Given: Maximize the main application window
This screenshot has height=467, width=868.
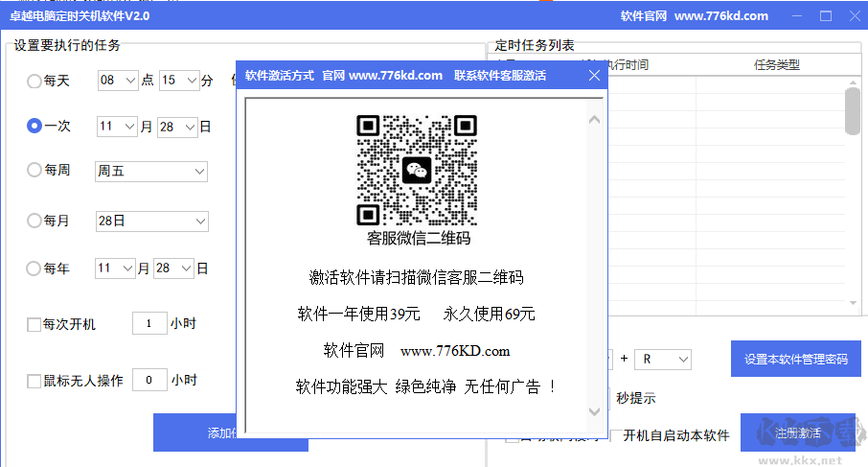Looking at the screenshot, I should coord(826,16).
